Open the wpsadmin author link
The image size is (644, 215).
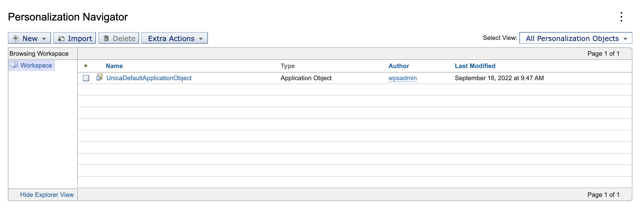(402, 78)
